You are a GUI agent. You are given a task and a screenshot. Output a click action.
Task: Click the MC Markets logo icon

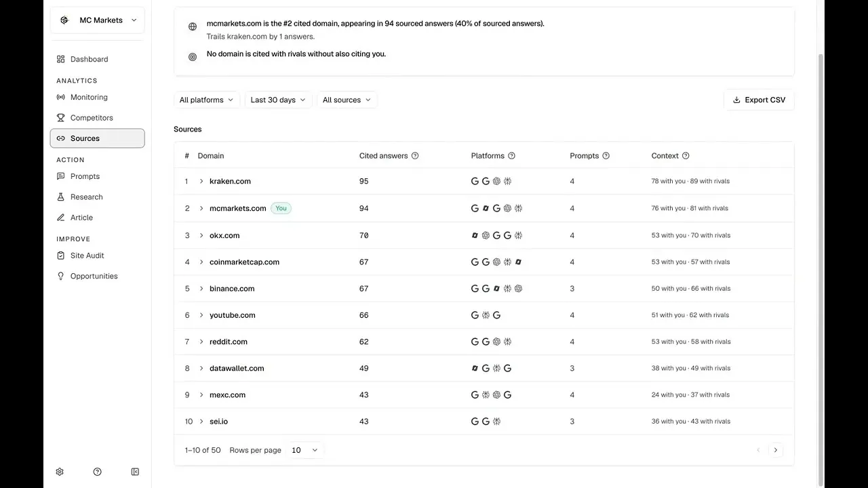tap(64, 20)
